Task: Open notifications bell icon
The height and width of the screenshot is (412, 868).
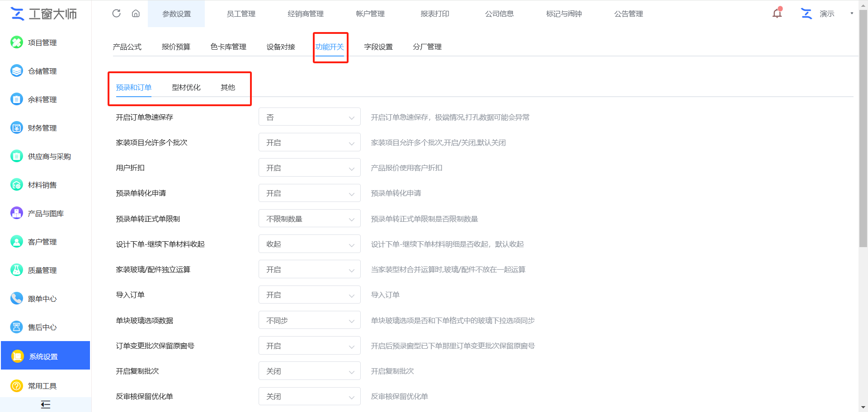Action: 777,14
